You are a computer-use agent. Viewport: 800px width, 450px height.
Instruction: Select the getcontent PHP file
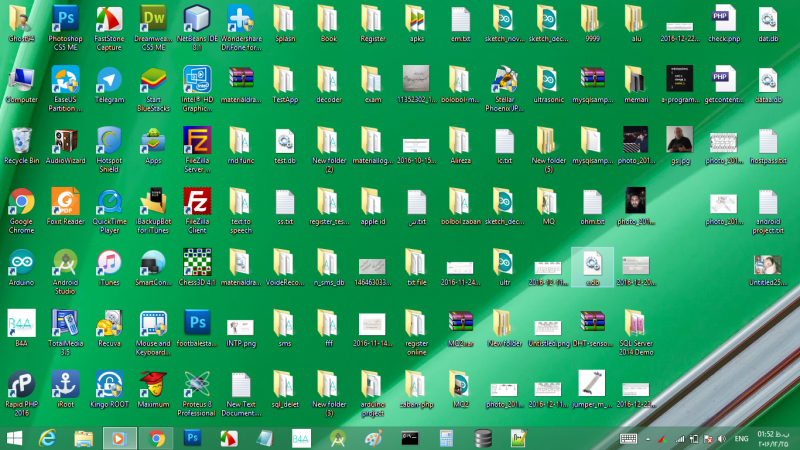pyautogui.click(x=724, y=85)
